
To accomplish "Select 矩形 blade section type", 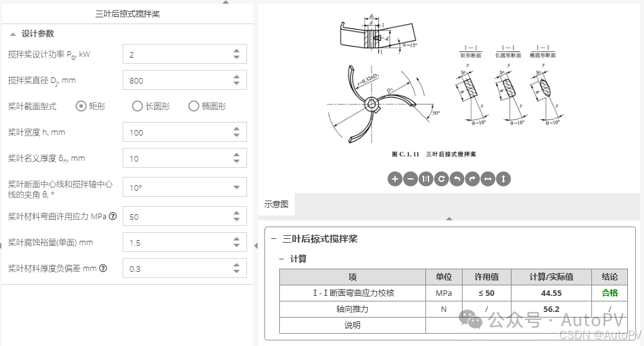I will pos(81,106).
